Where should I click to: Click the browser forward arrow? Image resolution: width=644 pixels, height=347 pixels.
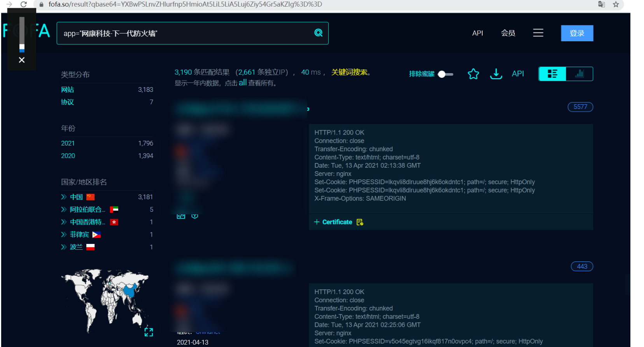tap(9, 4)
